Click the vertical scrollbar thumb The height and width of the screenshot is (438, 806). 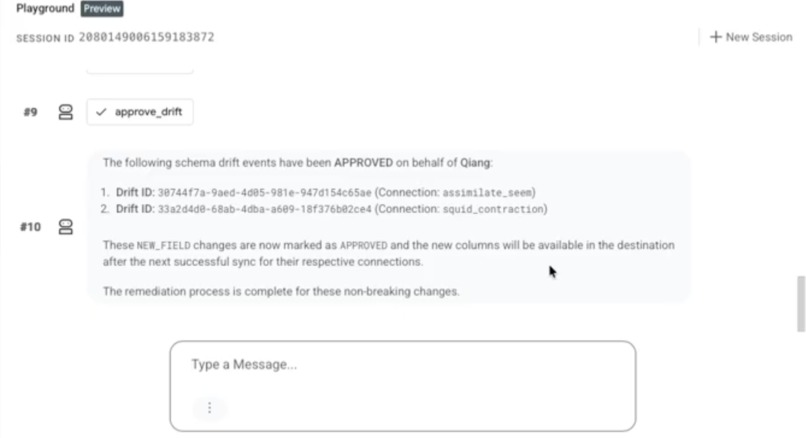(x=801, y=304)
